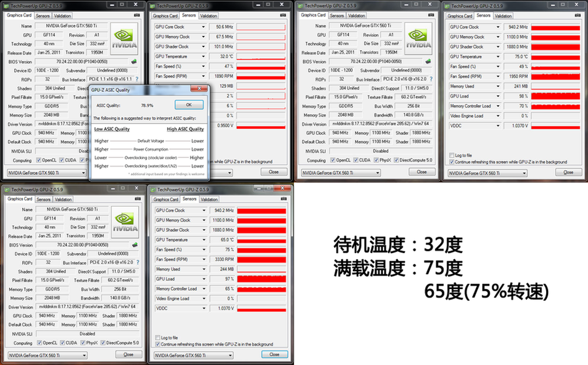The height and width of the screenshot is (365, 588).
Task: Toggle Continue refreshing checkbox in 75.0 °C Sensors window
Action: [x=452, y=162]
